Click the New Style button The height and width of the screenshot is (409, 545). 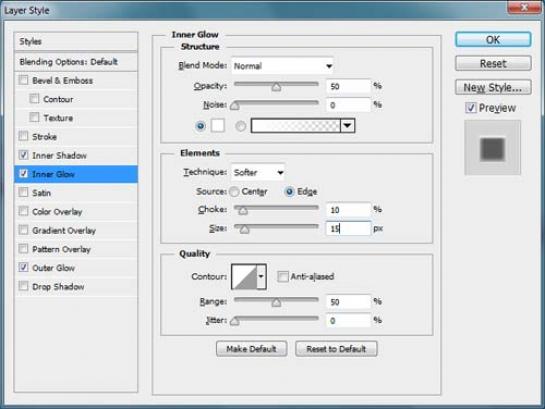pyautogui.click(x=493, y=87)
